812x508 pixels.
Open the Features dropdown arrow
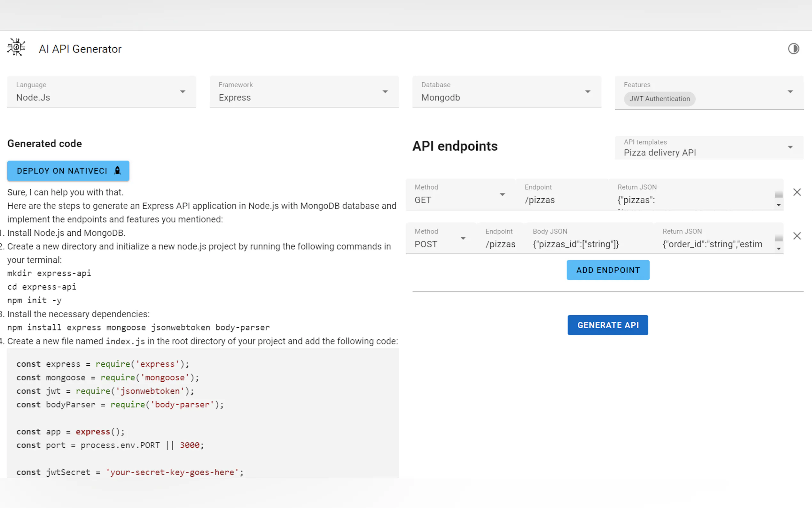point(790,92)
